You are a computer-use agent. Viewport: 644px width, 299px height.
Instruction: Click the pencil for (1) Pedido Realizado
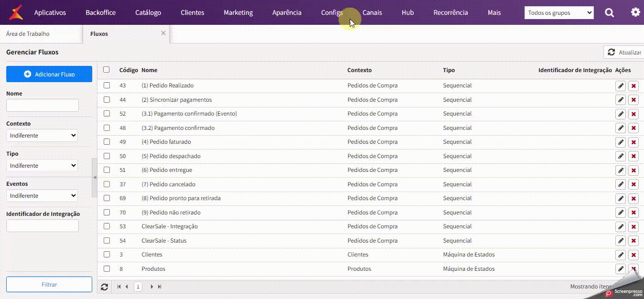click(x=621, y=86)
